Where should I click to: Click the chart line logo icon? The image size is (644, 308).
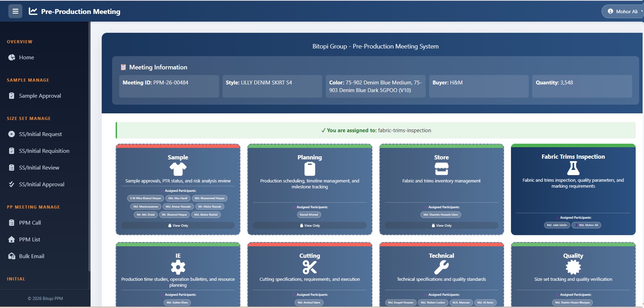(33, 11)
